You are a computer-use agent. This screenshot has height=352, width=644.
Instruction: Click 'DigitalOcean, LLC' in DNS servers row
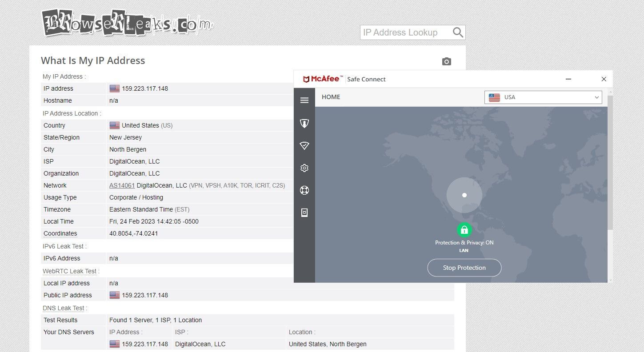tap(200, 344)
